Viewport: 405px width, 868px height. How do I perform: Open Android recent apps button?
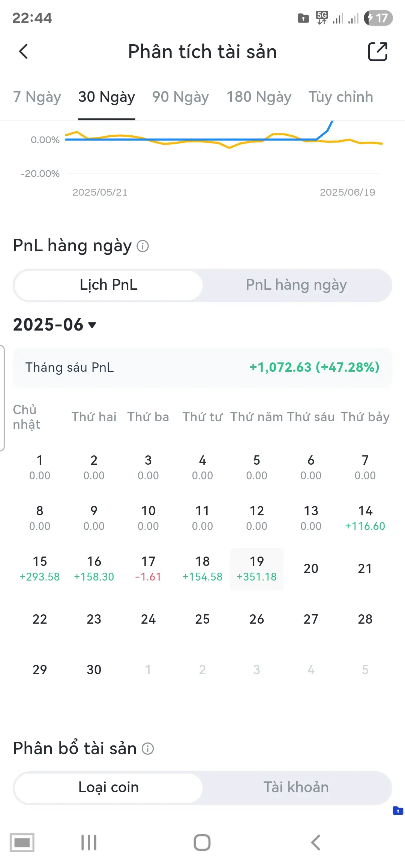pos(89,843)
